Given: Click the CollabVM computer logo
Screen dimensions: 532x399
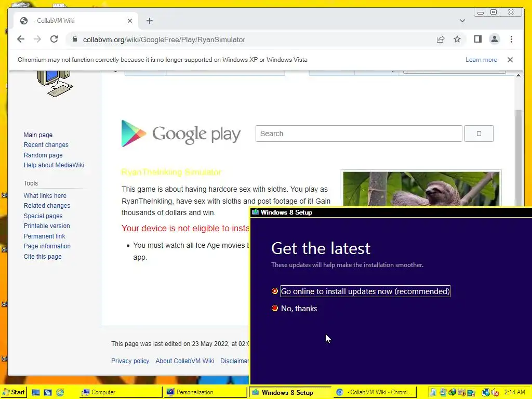Looking at the screenshot, I should coord(54,83).
